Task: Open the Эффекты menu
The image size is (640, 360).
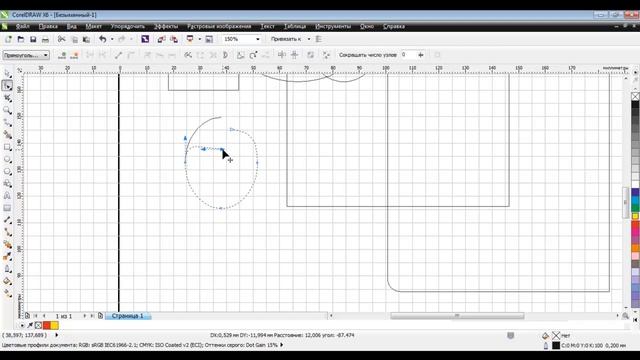Action: tap(166, 27)
